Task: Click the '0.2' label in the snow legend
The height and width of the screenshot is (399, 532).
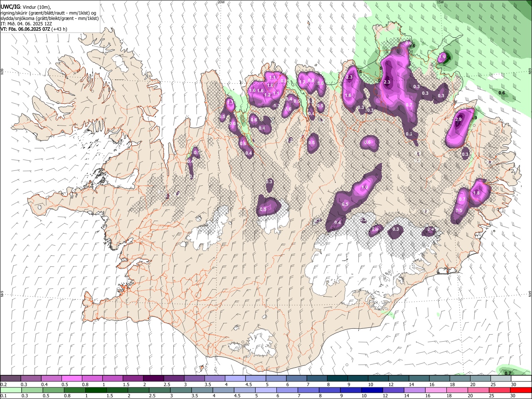Action: 3,384
